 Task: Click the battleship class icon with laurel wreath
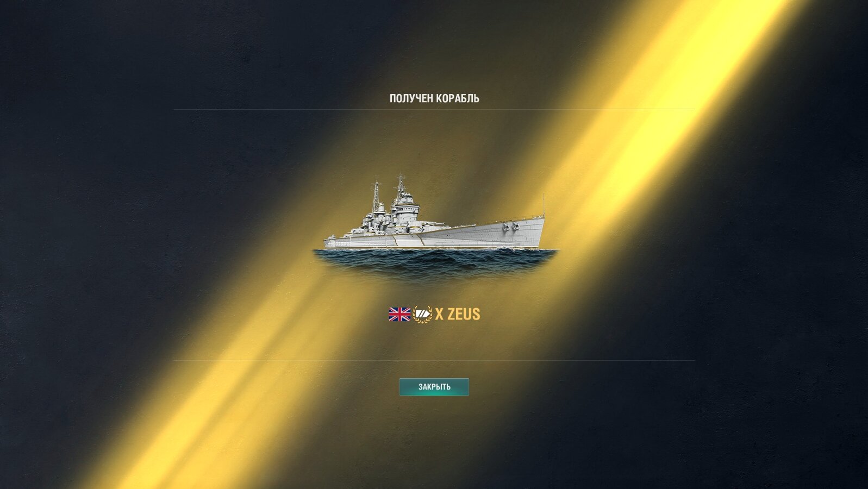tap(422, 314)
